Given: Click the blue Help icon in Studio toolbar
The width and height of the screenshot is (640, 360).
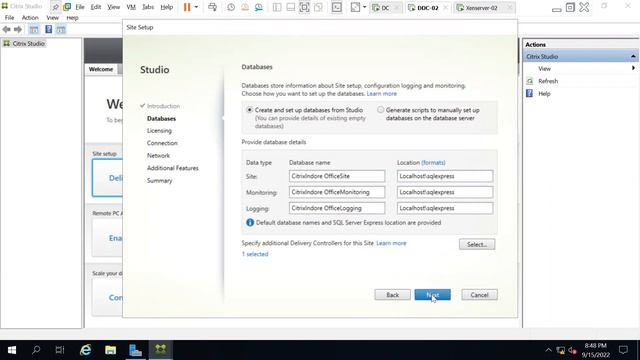Looking at the screenshot, I should coord(49,29).
